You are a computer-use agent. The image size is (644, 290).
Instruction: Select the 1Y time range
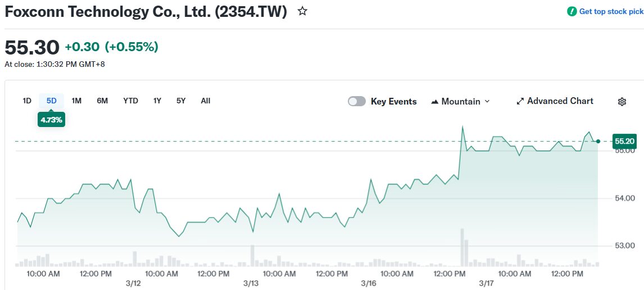[157, 101]
